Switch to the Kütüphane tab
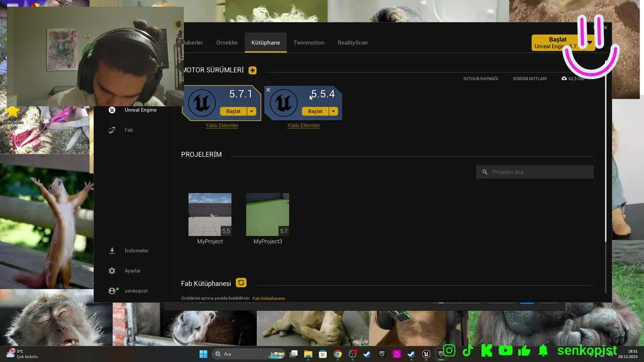Screen dimensions: 644x362 pos(266,43)
